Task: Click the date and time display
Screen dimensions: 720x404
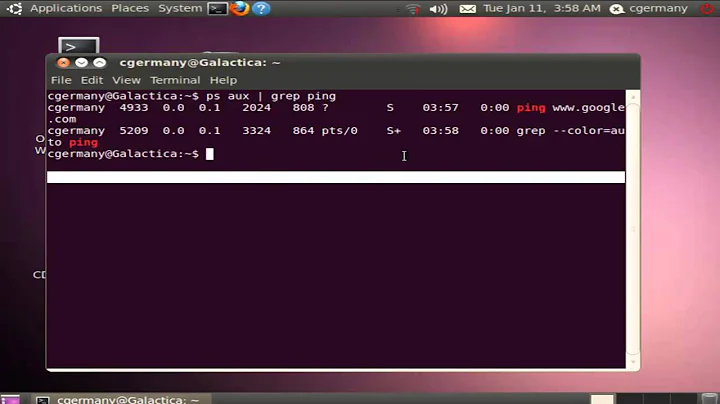Action: point(542,8)
